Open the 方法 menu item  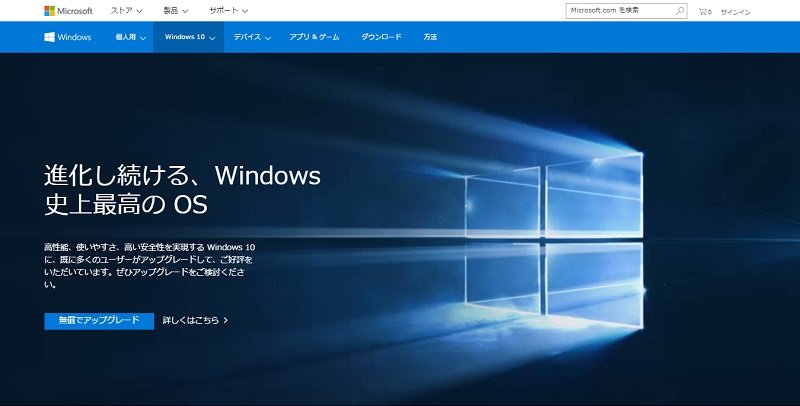coord(430,37)
